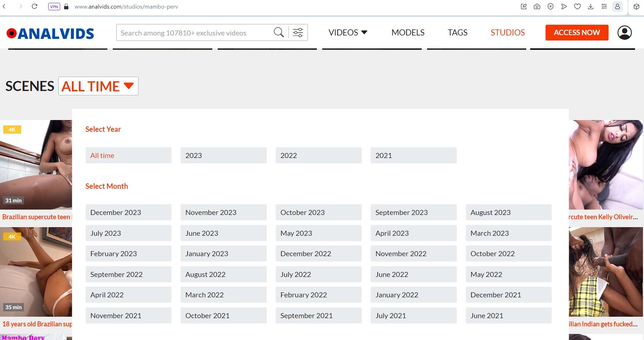Reload the page with the refresh icon
The image size is (644, 340).
[x=35, y=6]
